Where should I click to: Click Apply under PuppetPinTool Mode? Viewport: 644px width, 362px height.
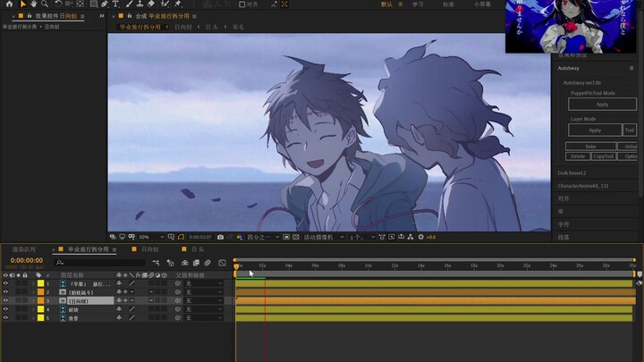coord(602,105)
